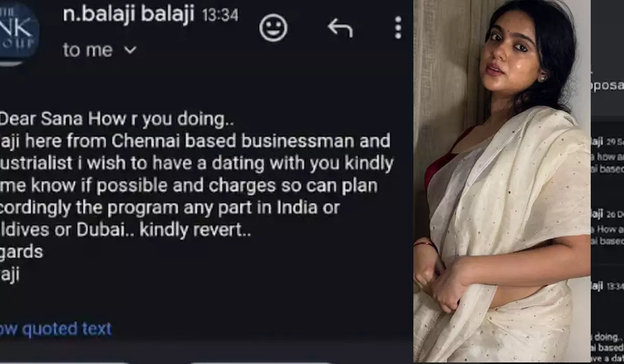Tap the bottom-left reply button edge
Image resolution: width=624 pixels, height=364 pixels.
[x=65, y=362]
